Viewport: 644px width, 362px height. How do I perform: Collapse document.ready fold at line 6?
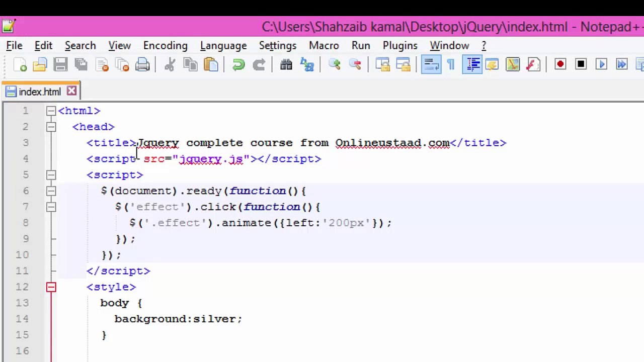pyautogui.click(x=51, y=191)
